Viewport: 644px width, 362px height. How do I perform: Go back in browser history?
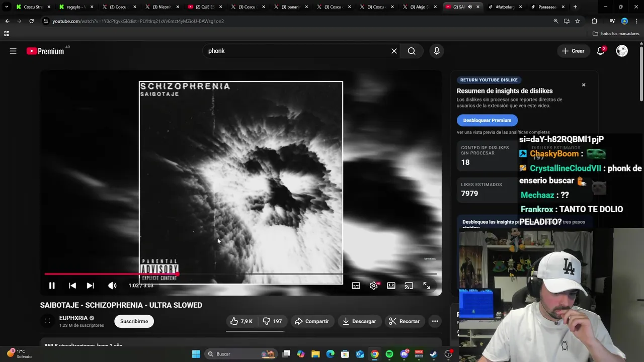(x=7, y=21)
